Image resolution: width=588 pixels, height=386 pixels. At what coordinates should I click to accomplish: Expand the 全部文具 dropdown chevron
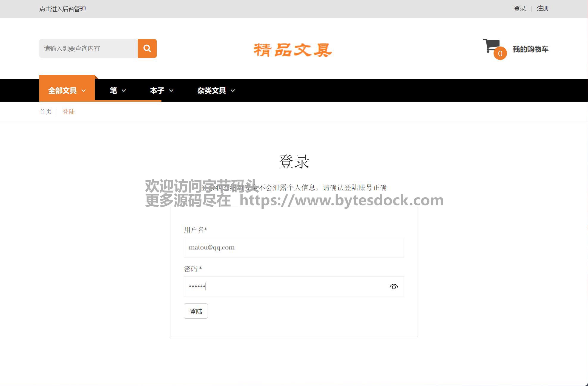coord(84,91)
